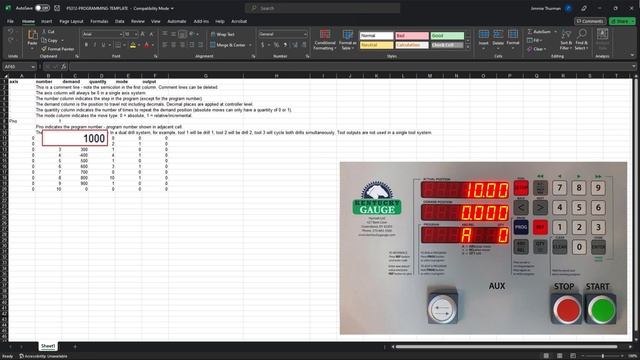640x360 pixels.
Task: Click the AutoSum button
Action: (x=540, y=31)
